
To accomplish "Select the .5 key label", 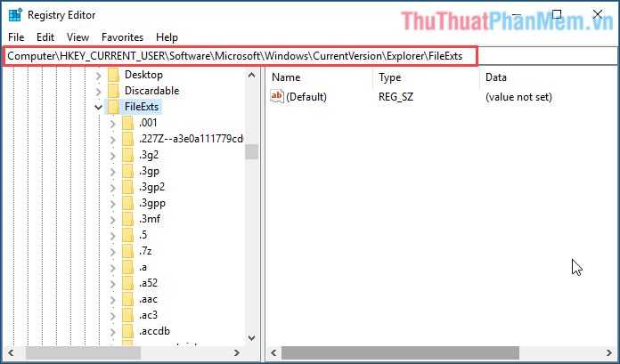I will pos(143,235).
